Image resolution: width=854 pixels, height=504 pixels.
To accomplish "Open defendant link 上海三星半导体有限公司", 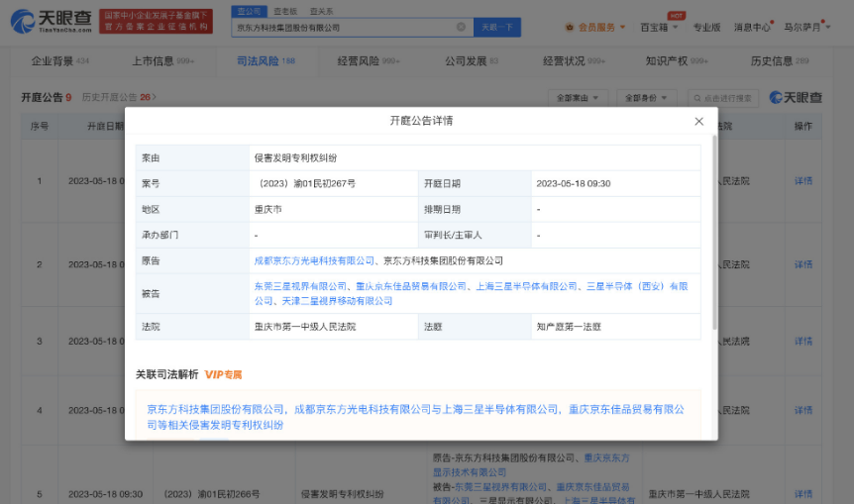I will [526, 286].
